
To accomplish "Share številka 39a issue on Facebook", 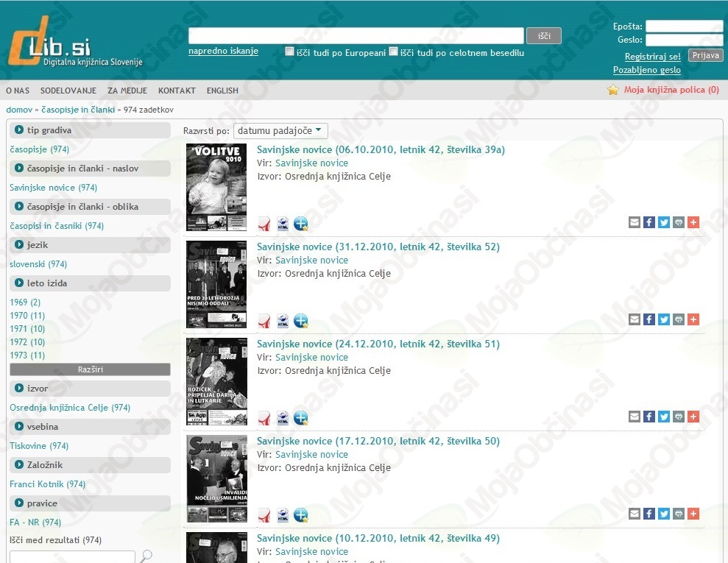I will click(x=649, y=222).
